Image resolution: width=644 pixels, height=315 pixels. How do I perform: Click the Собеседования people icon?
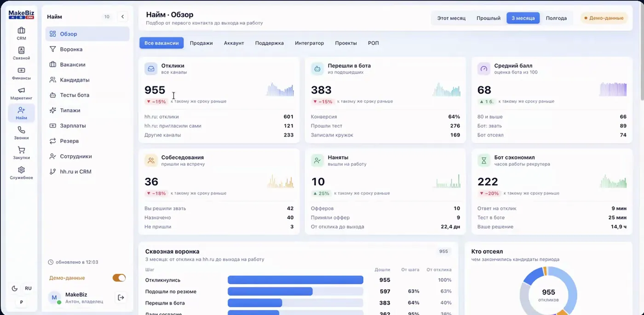(151, 160)
